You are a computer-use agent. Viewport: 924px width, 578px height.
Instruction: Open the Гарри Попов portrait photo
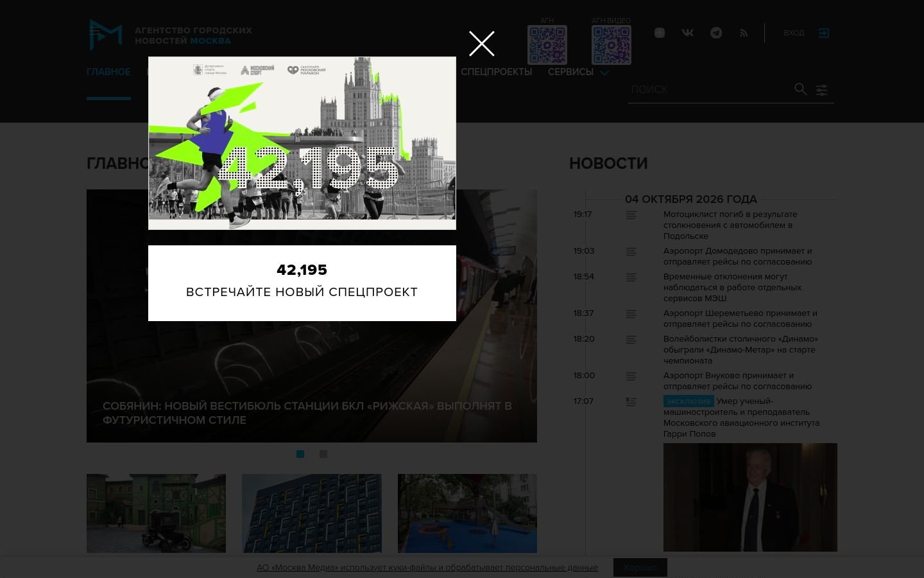[x=750, y=497]
